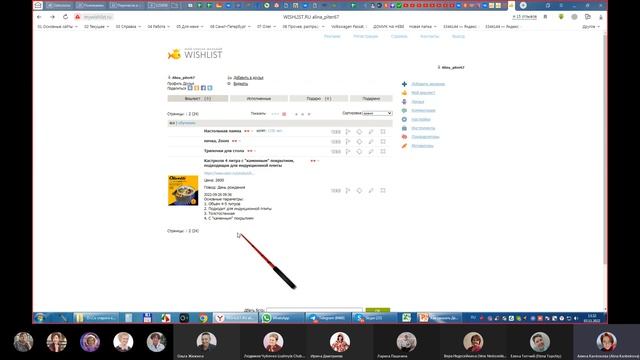
Task: Open the "Настройки" sidebar link
Action: coord(421,120)
